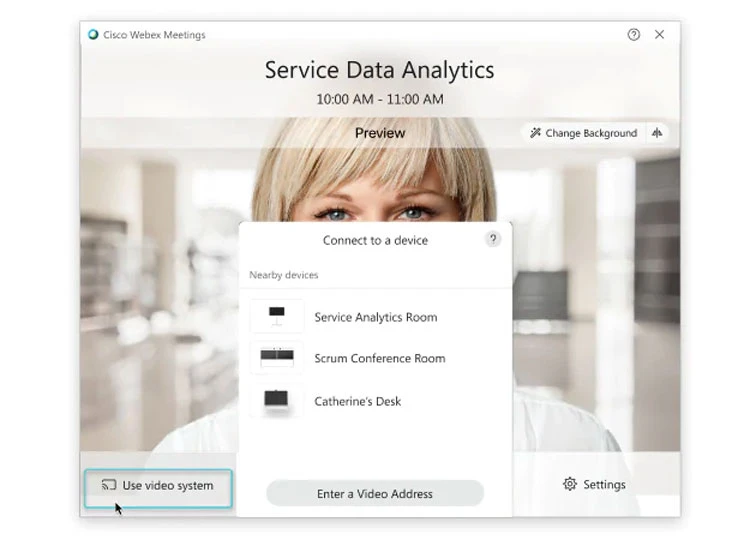The image size is (750, 540).
Task: Click Catherine's Desk device icon
Action: click(276, 400)
